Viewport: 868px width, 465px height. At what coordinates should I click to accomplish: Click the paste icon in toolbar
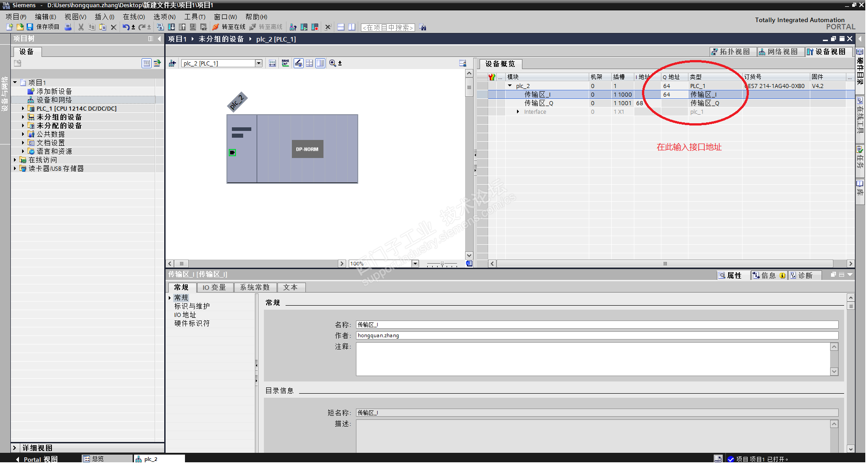(102, 27)
